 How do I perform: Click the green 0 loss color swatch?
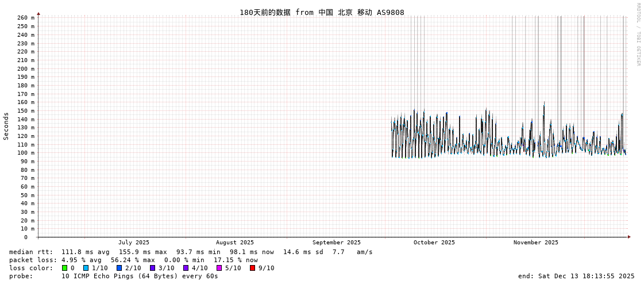click(x=64, y=268)
